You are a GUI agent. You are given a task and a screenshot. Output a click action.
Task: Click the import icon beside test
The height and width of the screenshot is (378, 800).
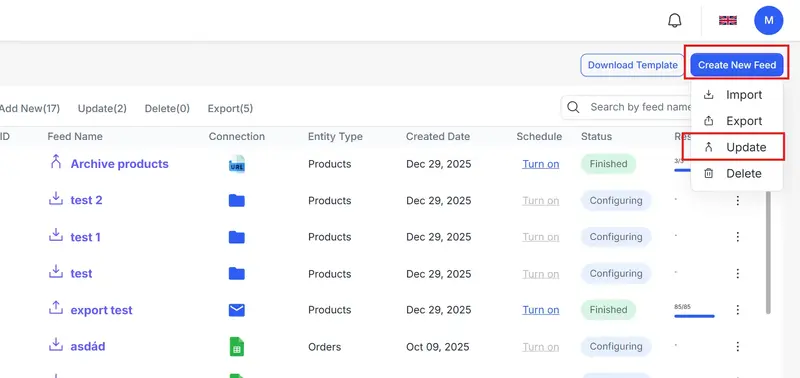pyautogui.click(x=56, y=271)
